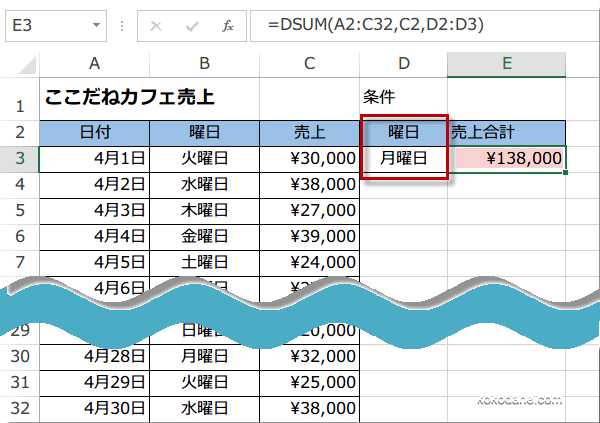This screenshot has height=423, width=600.
Task: Open the Insert Function fx icon
Action: pyautogui.click(x=228, y=26)
